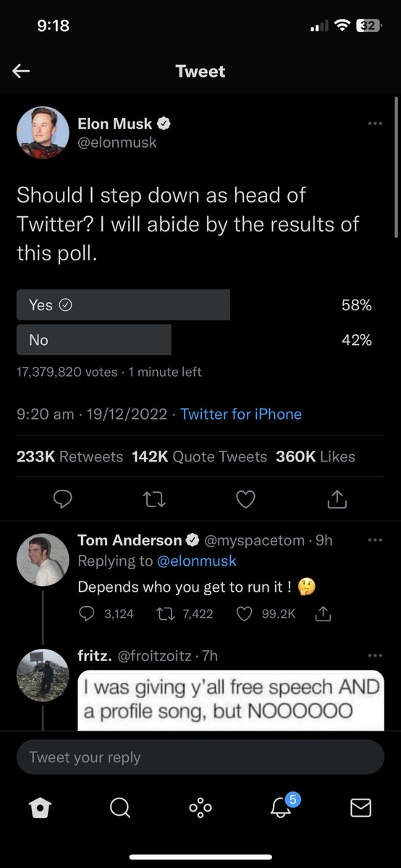Share the main tweet
The width and height of the screenshot is (401, 868).
coord(337,498)
